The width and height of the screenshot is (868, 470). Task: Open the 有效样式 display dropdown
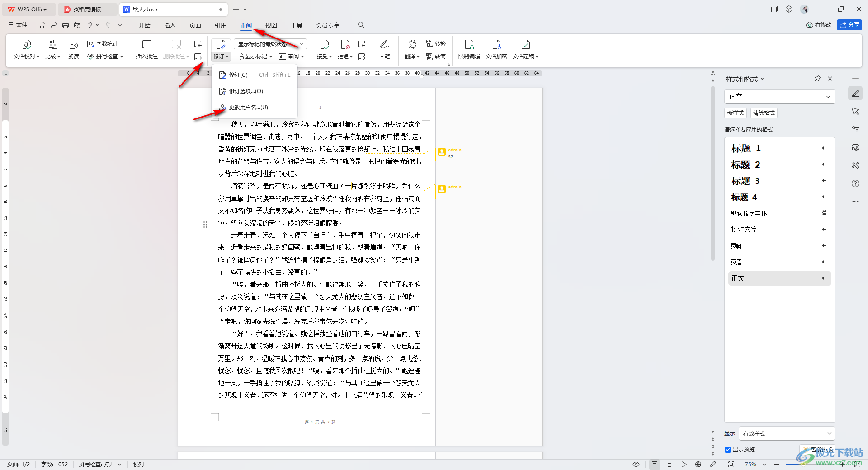click(787, 433)
